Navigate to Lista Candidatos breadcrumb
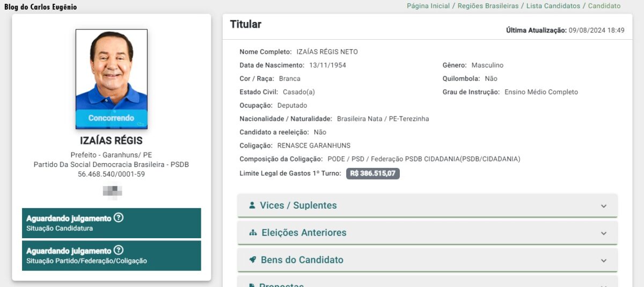 pos(553,6)
